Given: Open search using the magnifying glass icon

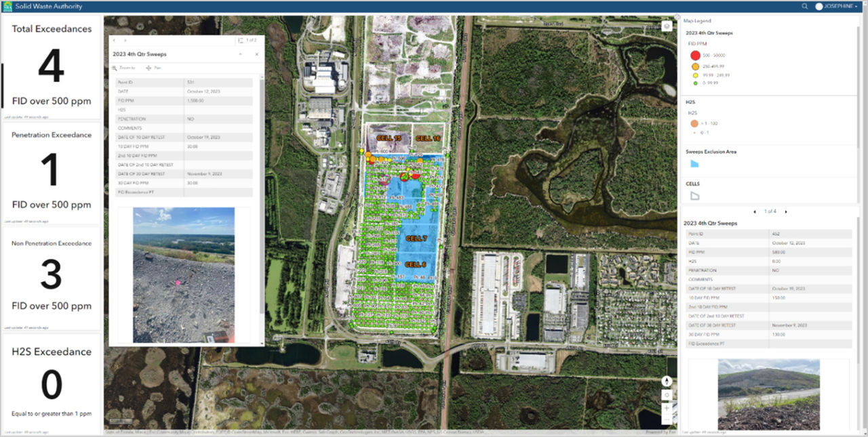Looking at the screenshot, I should pos(804,6).
